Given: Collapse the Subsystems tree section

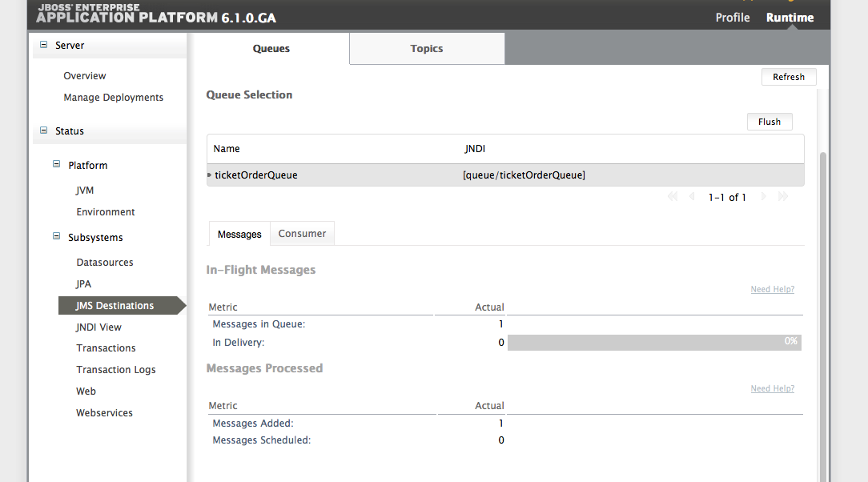Looking at the screenshot, I should coord(56,237).
